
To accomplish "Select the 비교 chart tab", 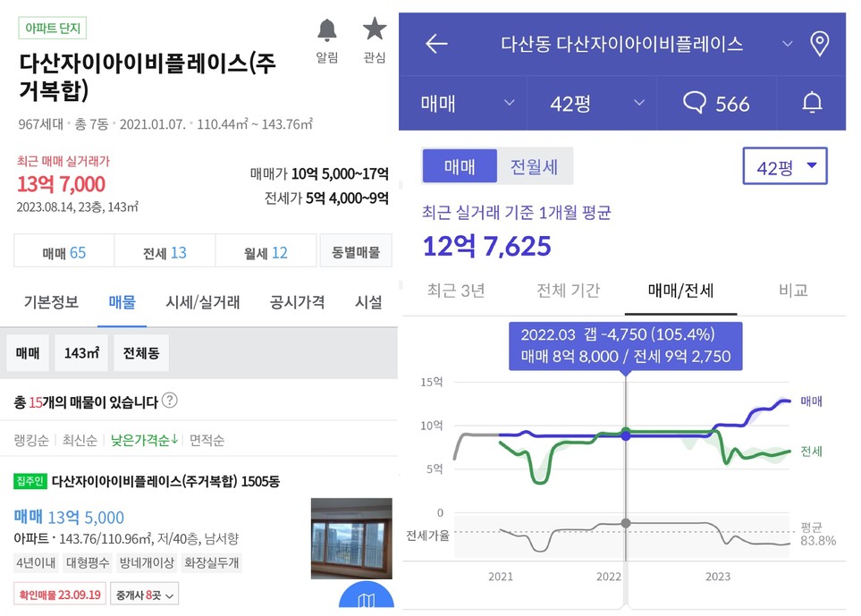I will 793,291.
